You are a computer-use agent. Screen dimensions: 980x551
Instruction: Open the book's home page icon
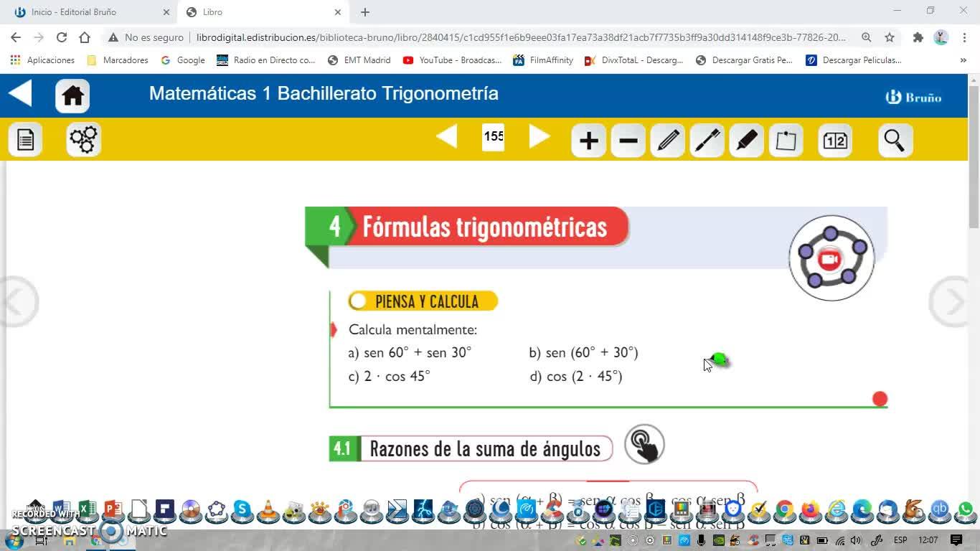[72, 96]
